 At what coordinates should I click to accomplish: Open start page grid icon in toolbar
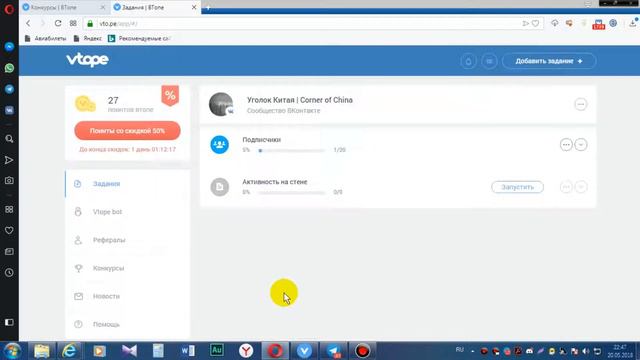point(73,23)
